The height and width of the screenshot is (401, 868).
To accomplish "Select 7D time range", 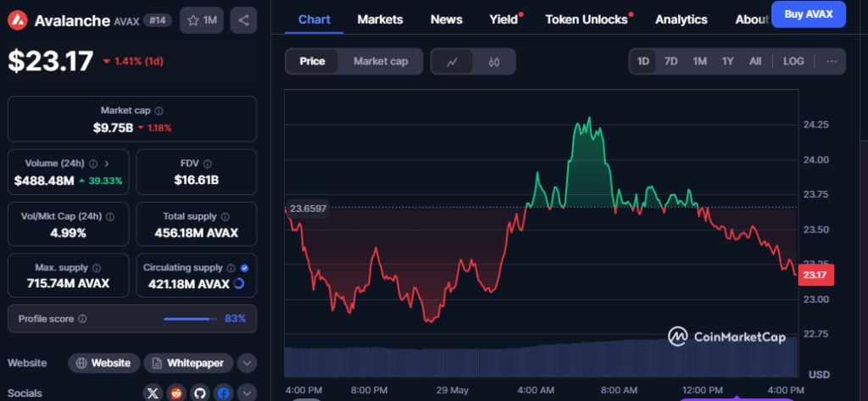I will coord(671,61).
